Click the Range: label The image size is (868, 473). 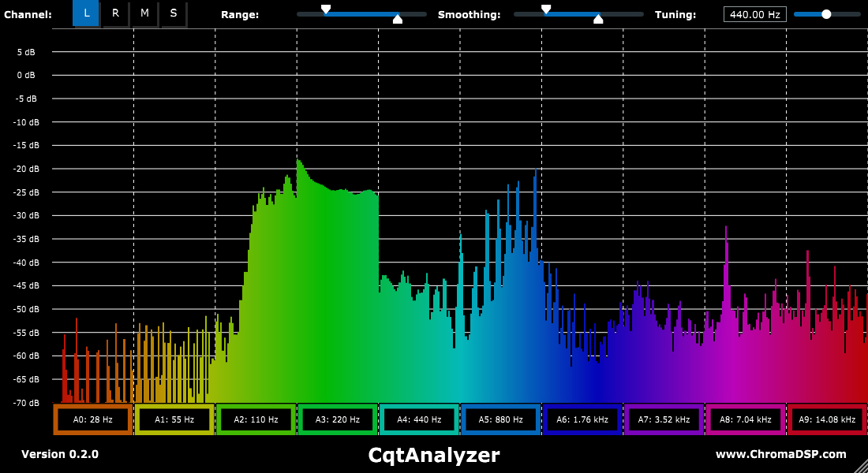coord(240,15)
